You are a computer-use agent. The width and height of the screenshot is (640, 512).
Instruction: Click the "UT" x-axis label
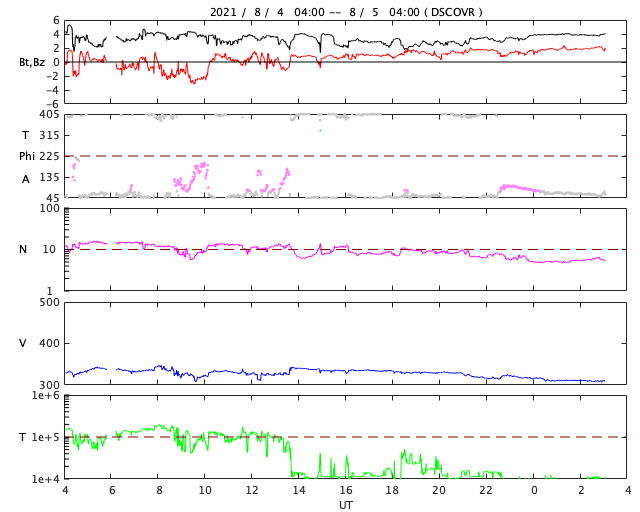click(x=346, y=505)
